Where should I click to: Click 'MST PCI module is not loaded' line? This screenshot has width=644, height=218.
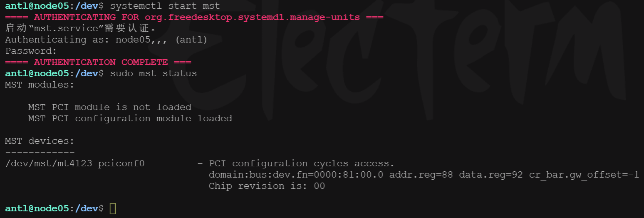pyautogui.click(x=110, y=107)
